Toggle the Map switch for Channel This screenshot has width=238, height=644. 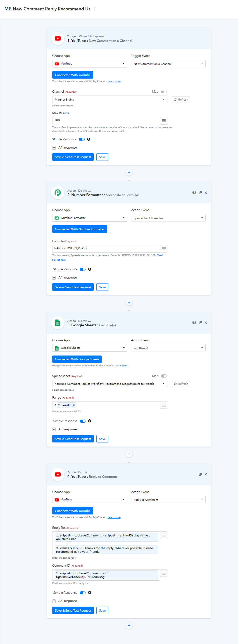click(164, 92)
